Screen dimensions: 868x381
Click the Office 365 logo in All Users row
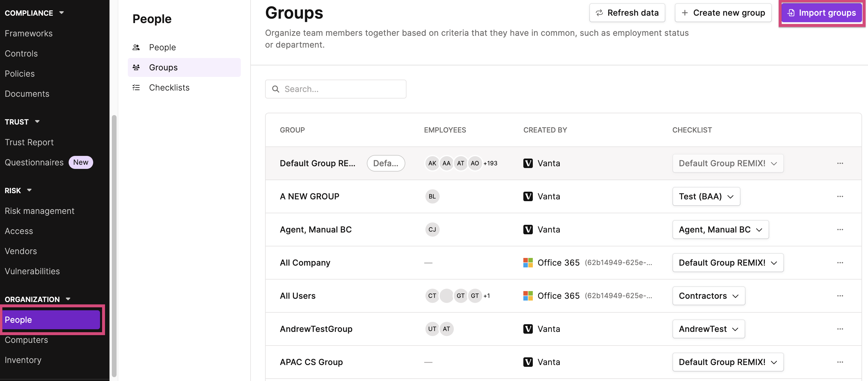click(528, 296)
